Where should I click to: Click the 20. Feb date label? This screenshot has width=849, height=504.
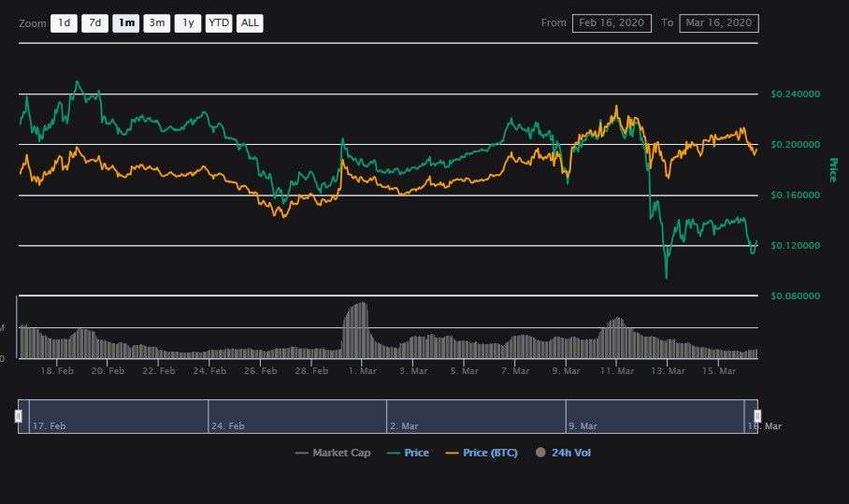coord(108,371)
